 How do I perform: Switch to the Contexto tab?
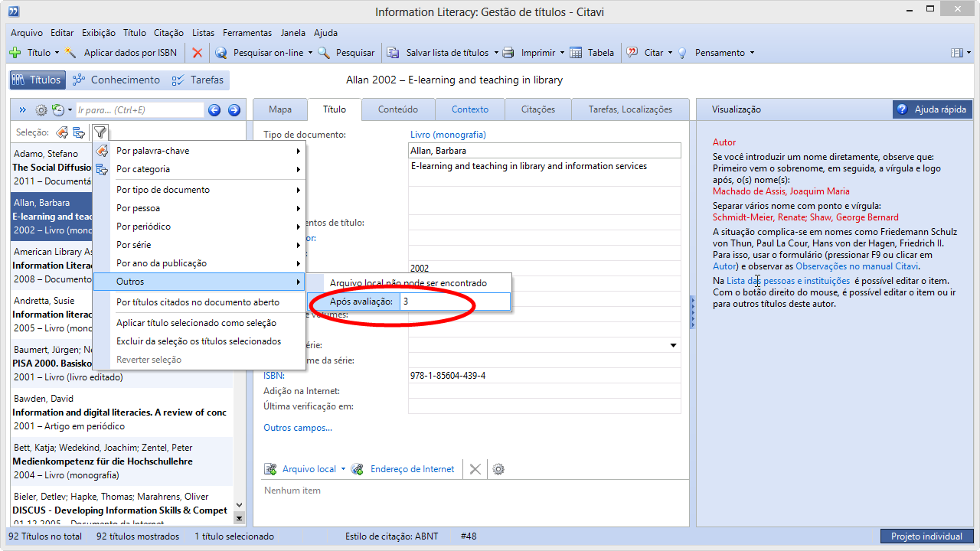pos(470,109)
